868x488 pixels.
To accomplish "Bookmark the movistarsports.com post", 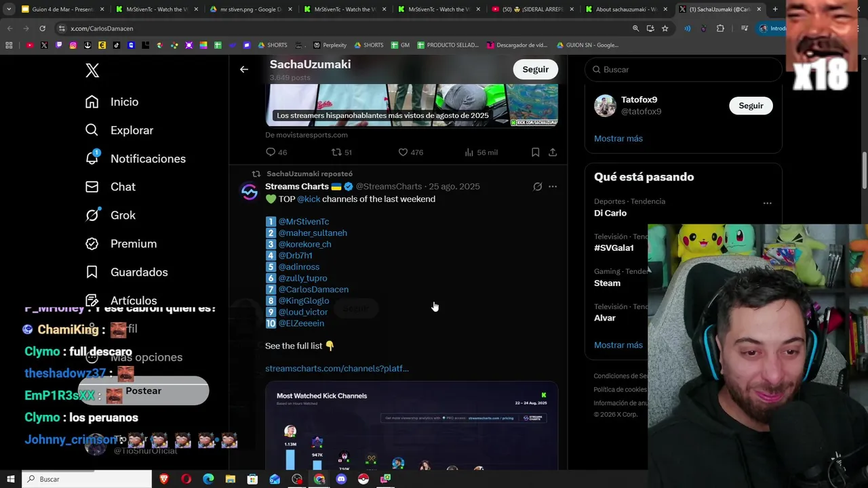I will [535, 152].
